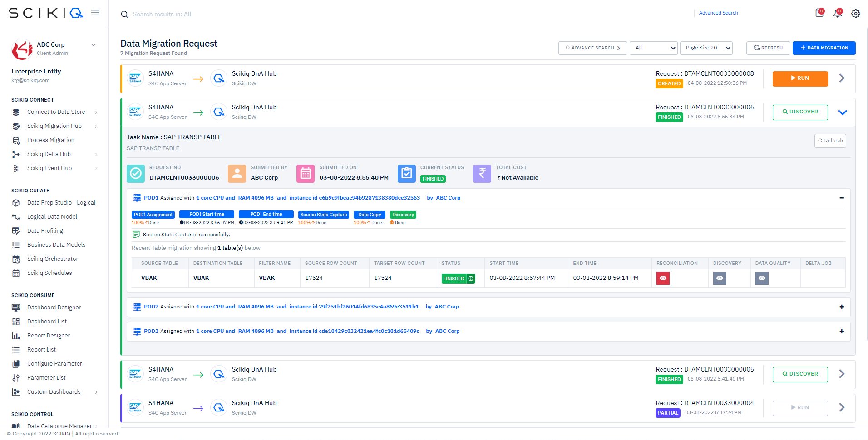868x440 pixels.
Task: Select Scikiq Schedules
Action: tap(49, 273)
